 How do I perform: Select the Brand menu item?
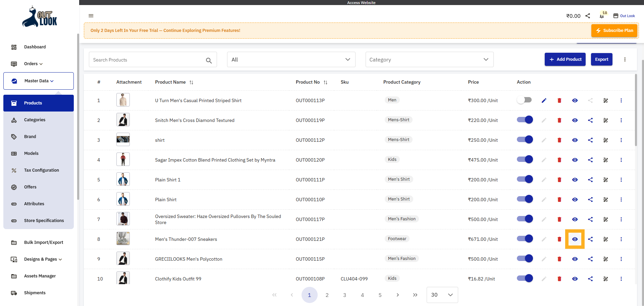[x=30, y=136]
